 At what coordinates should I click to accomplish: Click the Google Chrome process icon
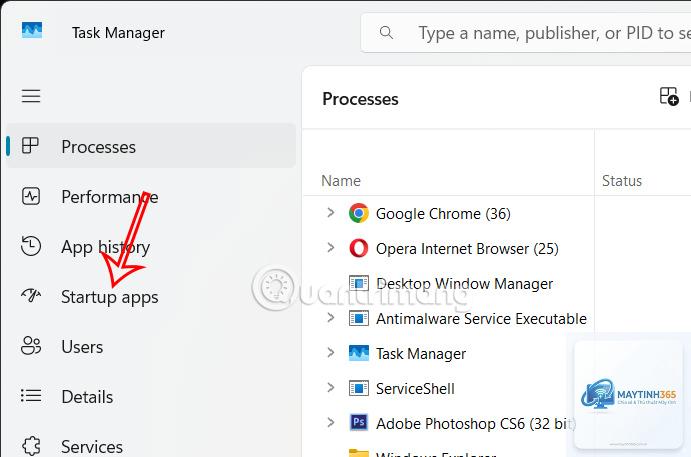(x=359, y=213)
